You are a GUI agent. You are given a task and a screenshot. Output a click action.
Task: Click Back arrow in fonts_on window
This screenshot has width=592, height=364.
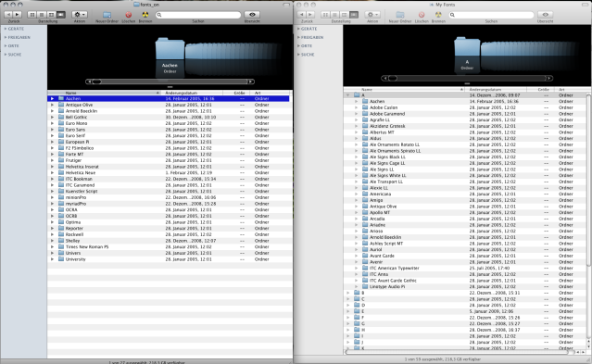click(8, 14)
